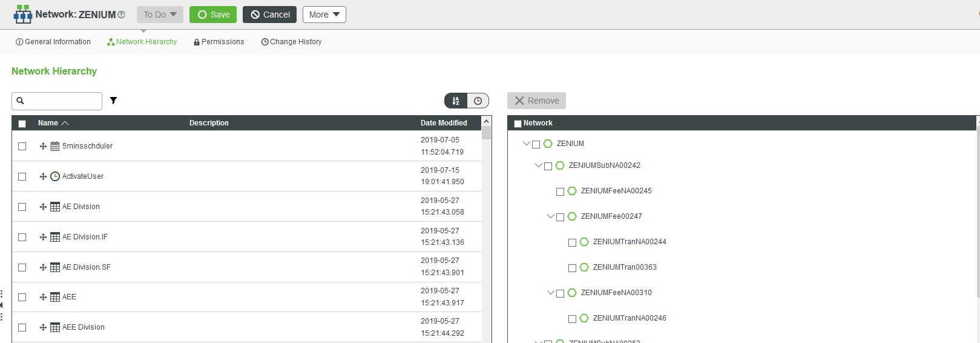Click hexagon icon of ZENIUMTran00363 node
Viewport: 980px width, 343px height.
(x=584, y=267)
